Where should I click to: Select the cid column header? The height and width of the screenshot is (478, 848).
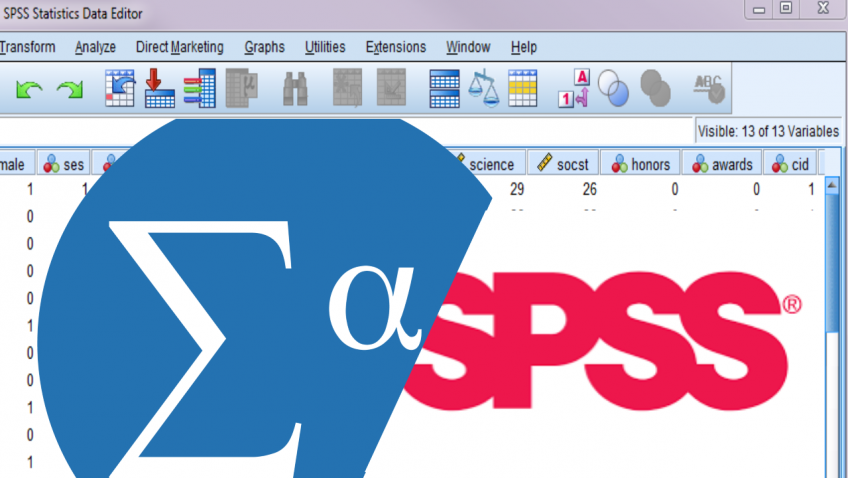[x=790, y=164]
